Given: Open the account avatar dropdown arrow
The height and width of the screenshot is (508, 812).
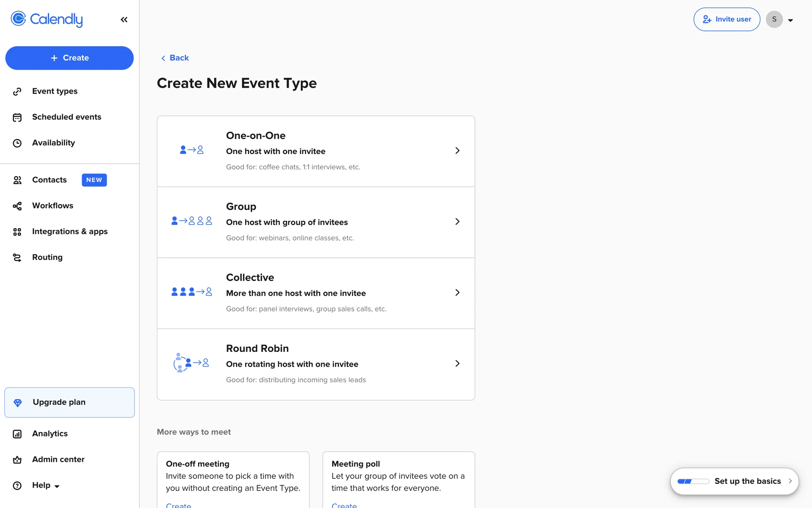Looking at the screenshot, I should [x=790, y=20].
